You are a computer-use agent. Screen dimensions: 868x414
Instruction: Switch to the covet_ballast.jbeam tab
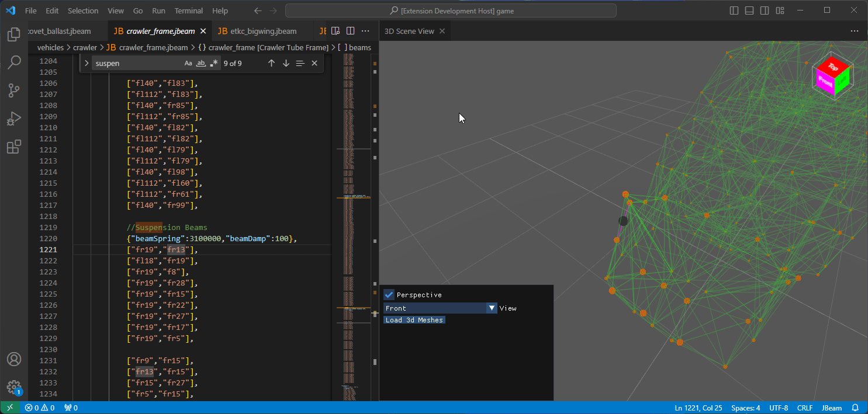[68, 31]
